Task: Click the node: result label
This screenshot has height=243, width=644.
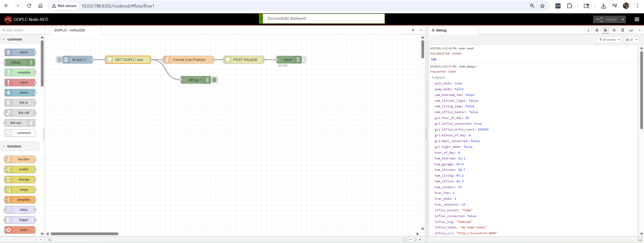Action: [x=466, y=48]
